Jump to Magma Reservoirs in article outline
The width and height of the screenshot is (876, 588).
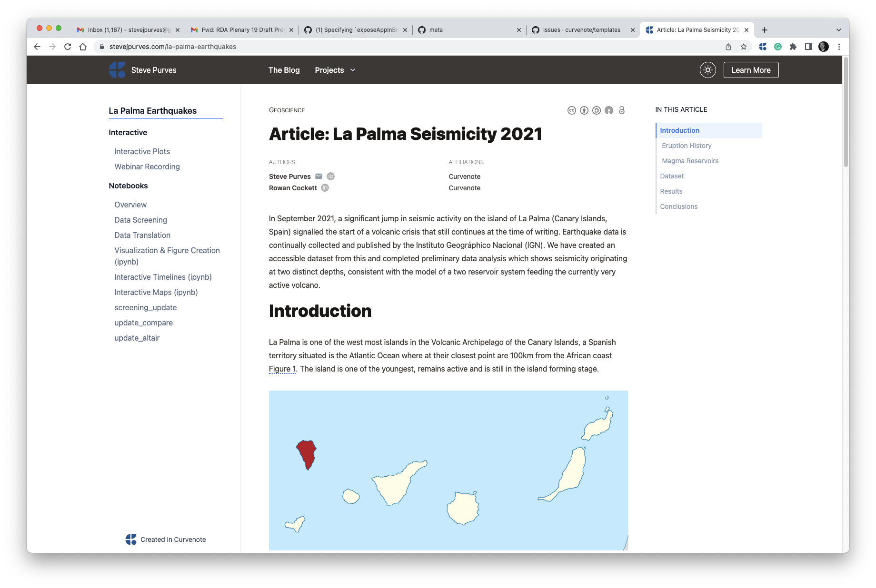(690, 161)
